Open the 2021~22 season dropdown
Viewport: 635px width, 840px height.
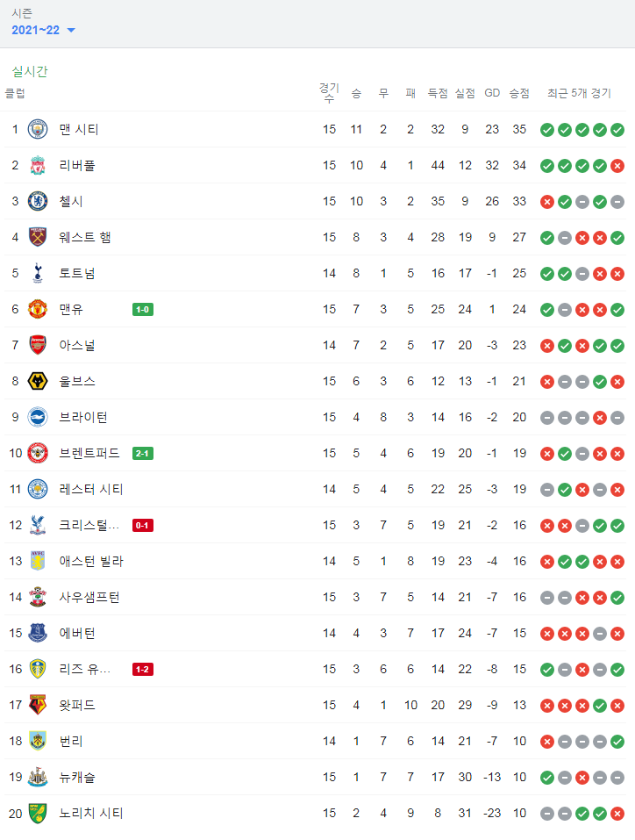tap(43, 30)
